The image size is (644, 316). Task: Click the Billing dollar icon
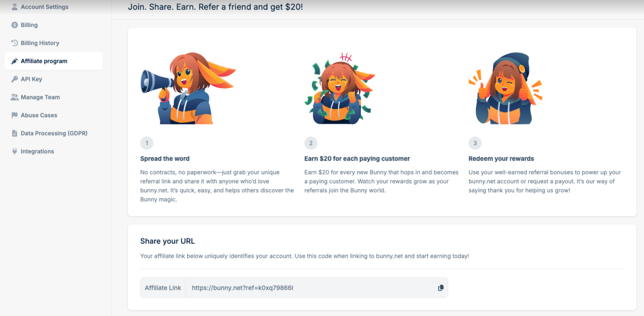(14, 25)
